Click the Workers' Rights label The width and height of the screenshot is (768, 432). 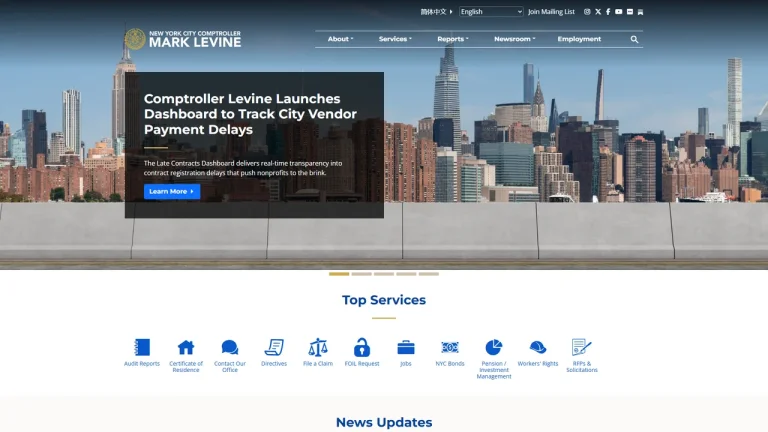[x=538, y=364]
